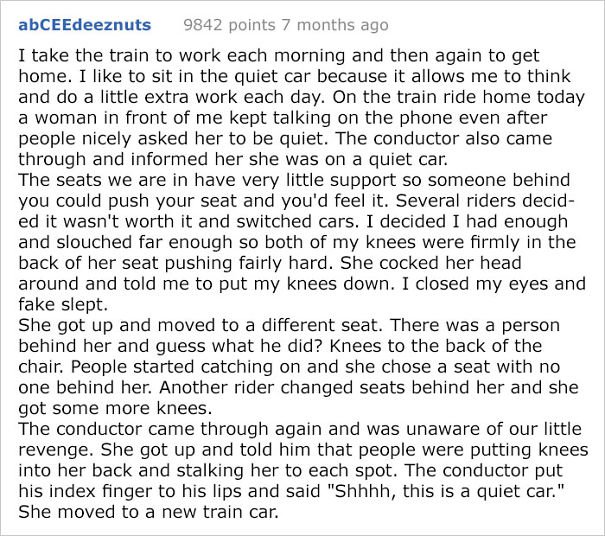Click the words 'fake slept.'
Image resolution: width=605 pixels, height=536 pixels.
point(63,304)
